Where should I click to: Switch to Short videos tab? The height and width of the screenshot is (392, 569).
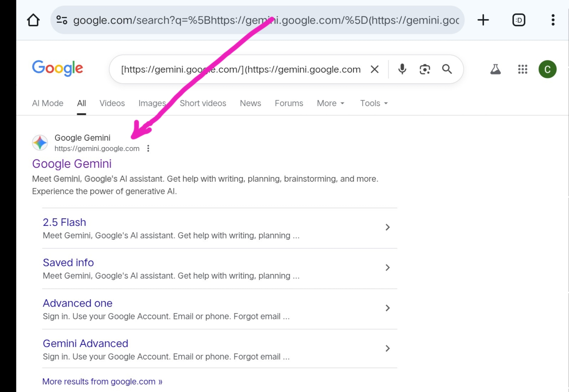pyautogui.click(x=203, y=103)
